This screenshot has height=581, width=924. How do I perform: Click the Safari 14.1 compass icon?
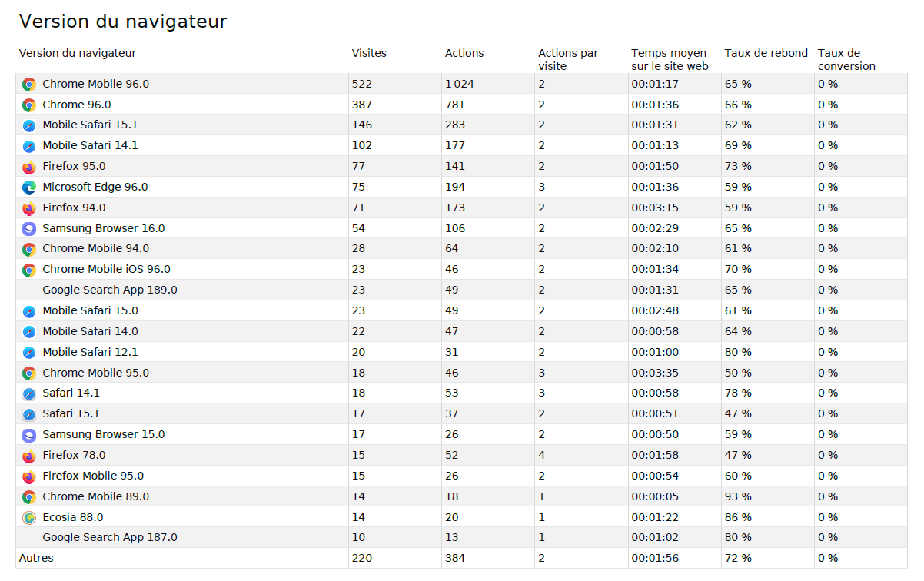29,393
